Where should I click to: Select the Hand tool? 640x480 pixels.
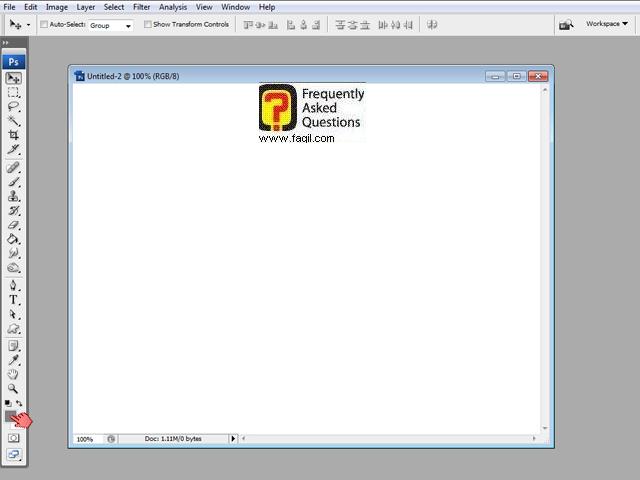(14, 374)
